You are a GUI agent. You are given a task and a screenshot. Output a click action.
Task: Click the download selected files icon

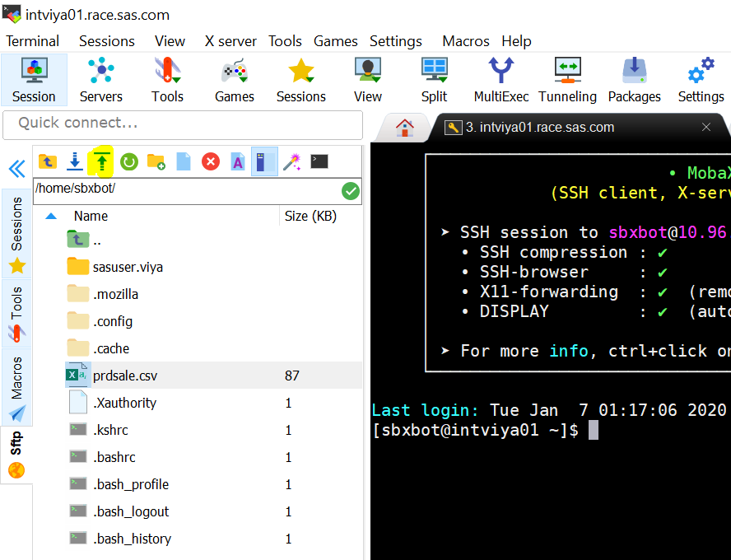click(74, 161)
